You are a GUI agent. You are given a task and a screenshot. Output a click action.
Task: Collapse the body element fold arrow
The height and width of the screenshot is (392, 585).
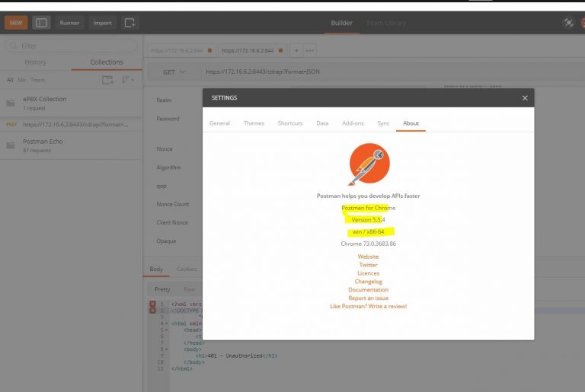(x=166, y=349)
